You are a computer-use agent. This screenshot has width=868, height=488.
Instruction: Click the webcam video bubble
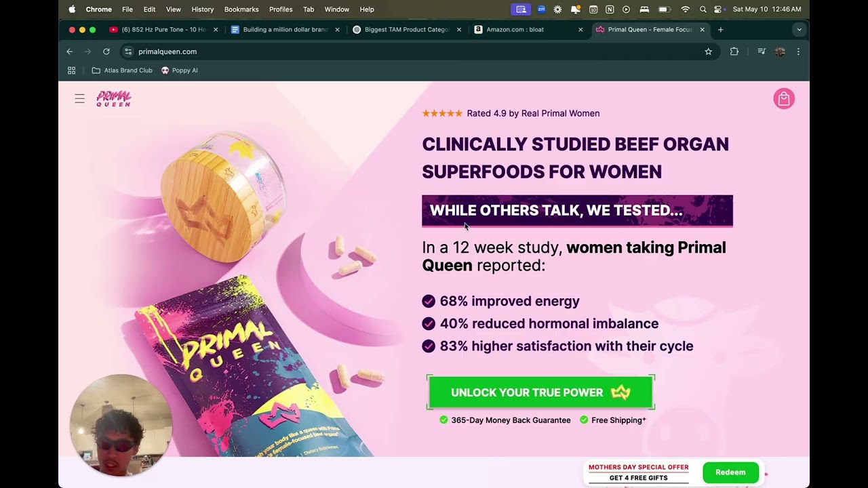121,425
